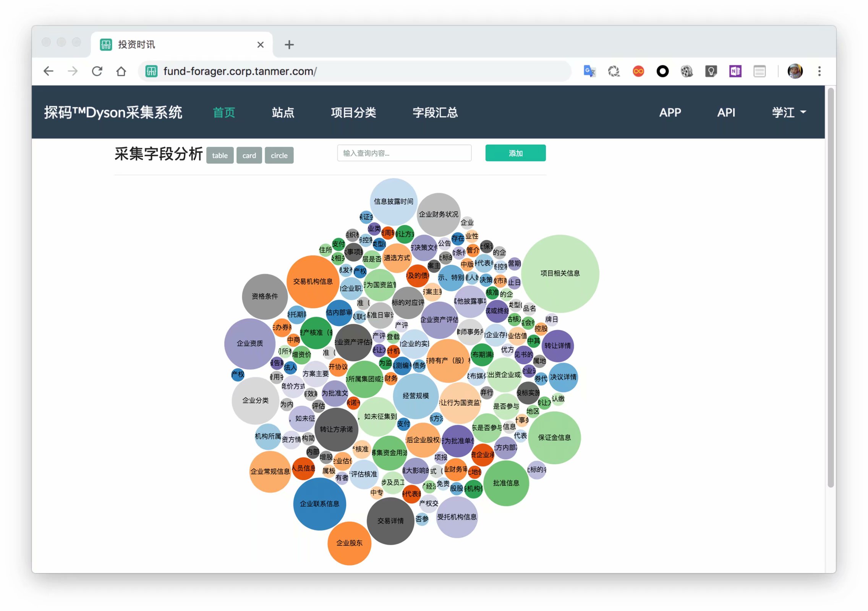Viewport: 868px width, 611px height.
Task: Go to the browser home icon
Action: [x=121, y=71]
